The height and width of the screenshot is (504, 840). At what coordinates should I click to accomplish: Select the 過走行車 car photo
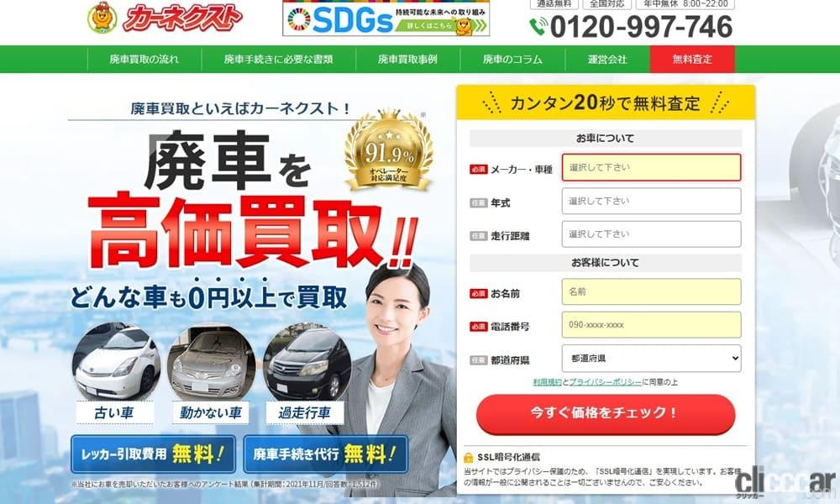pyautogui.click(x=306, y=361)
